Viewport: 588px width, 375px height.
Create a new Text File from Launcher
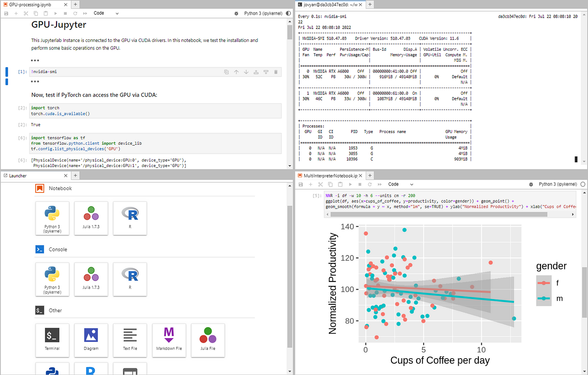point(130,340)
